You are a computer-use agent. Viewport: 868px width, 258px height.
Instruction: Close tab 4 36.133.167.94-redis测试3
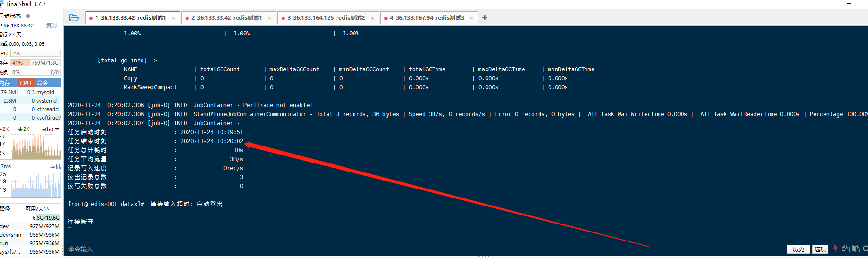[471, 18]
